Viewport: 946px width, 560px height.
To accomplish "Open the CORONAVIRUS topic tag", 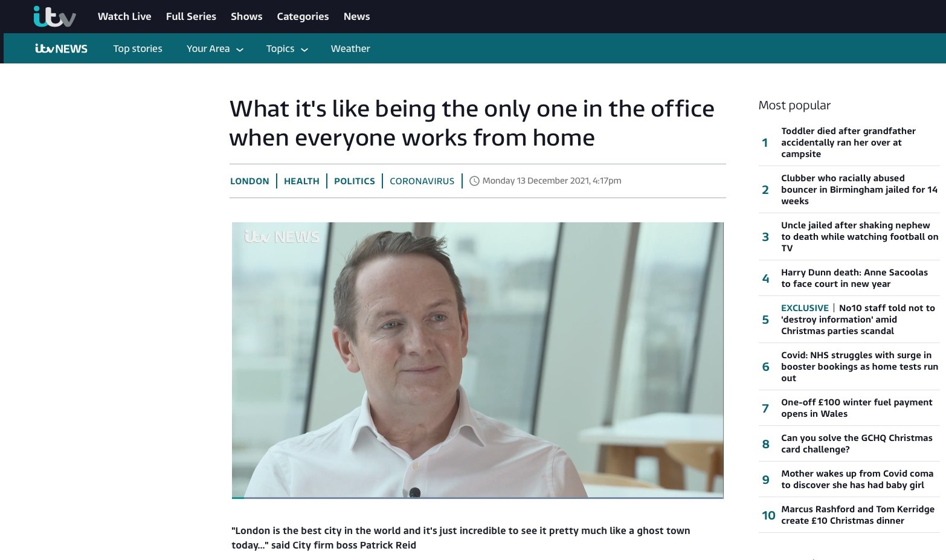I will tap(422, 181).
